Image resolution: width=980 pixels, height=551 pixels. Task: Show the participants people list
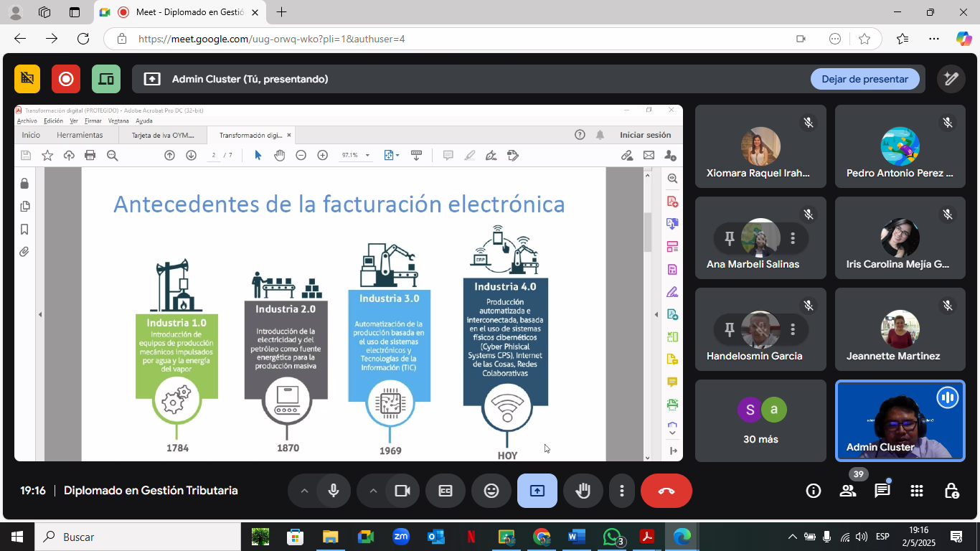click(x=847, y=491)
